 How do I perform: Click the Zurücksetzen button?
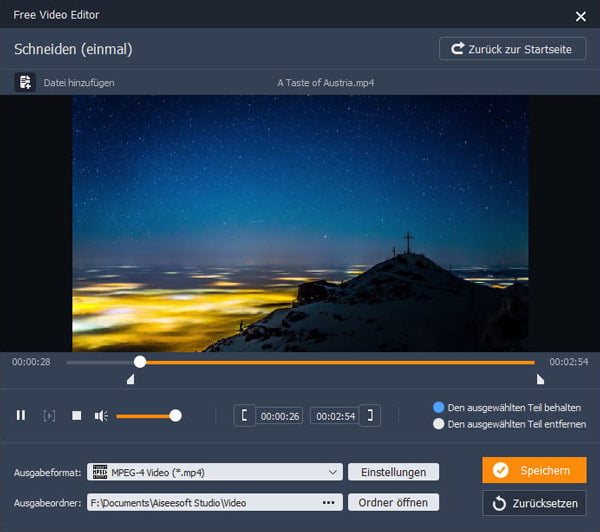click(534, 503)
